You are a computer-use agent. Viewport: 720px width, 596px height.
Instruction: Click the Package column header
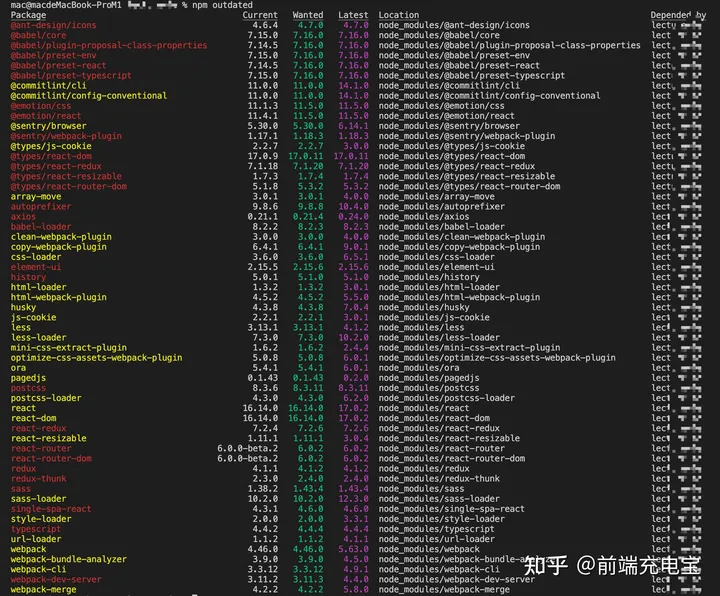point(28,15)
